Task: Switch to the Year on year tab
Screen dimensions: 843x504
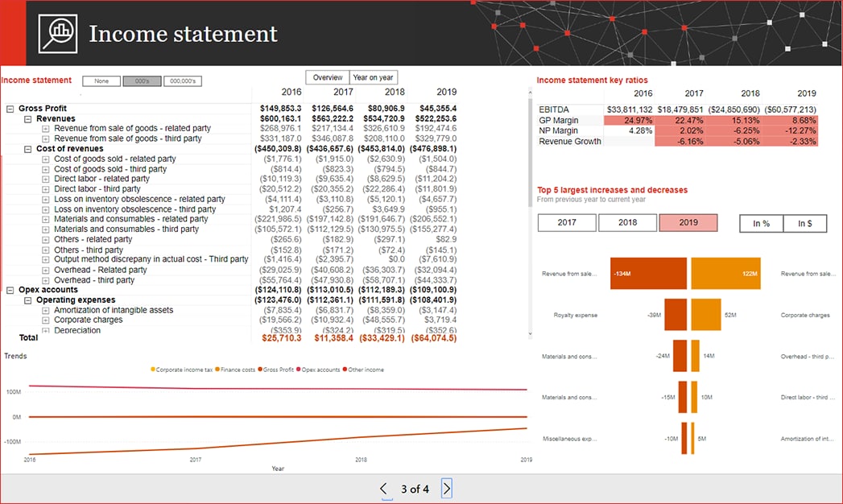Action: [374, 77]
